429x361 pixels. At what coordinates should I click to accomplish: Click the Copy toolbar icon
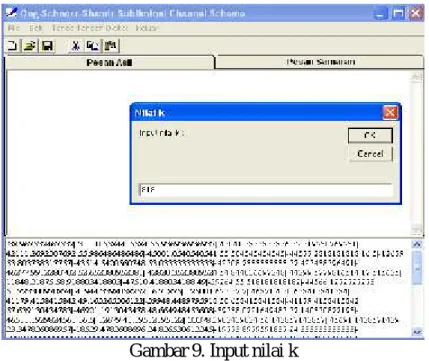tap(93, 46)
